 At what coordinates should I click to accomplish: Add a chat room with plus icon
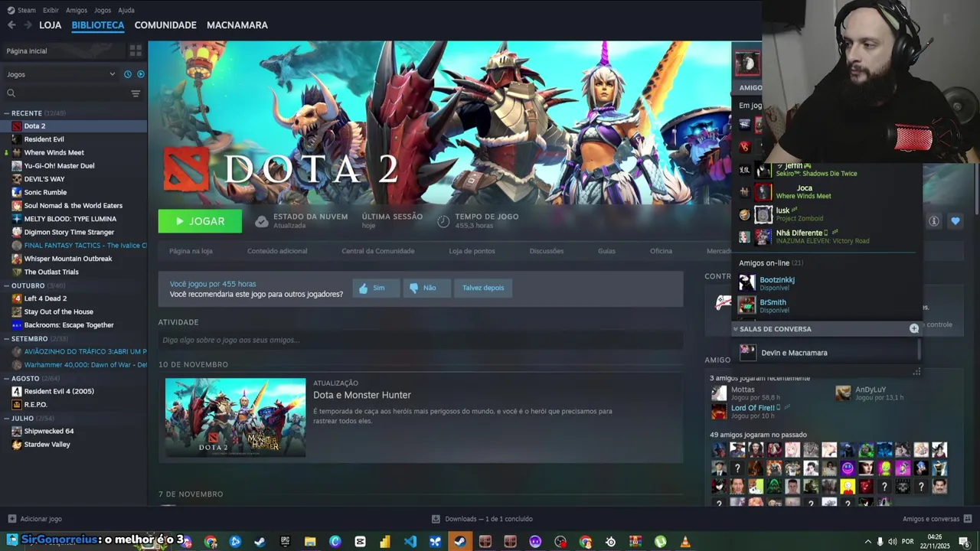pyautogui.click(x=913, y=328)
